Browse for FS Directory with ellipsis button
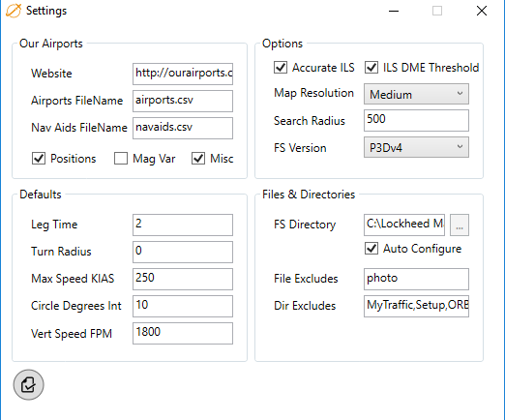 tap(460, 225)
